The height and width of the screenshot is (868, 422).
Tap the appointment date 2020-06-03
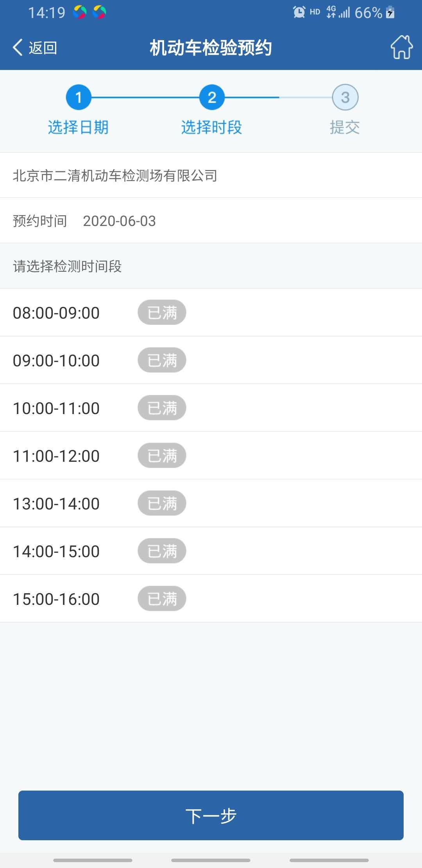(119, 221)
